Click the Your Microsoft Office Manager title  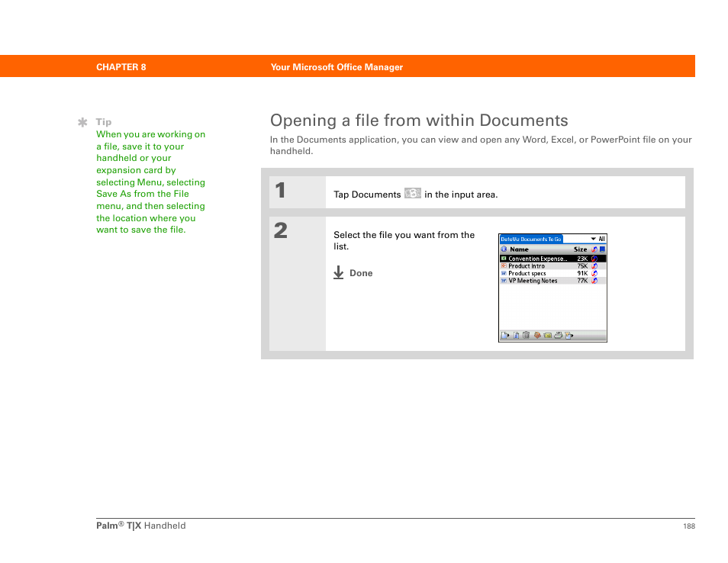coord(337,67)
